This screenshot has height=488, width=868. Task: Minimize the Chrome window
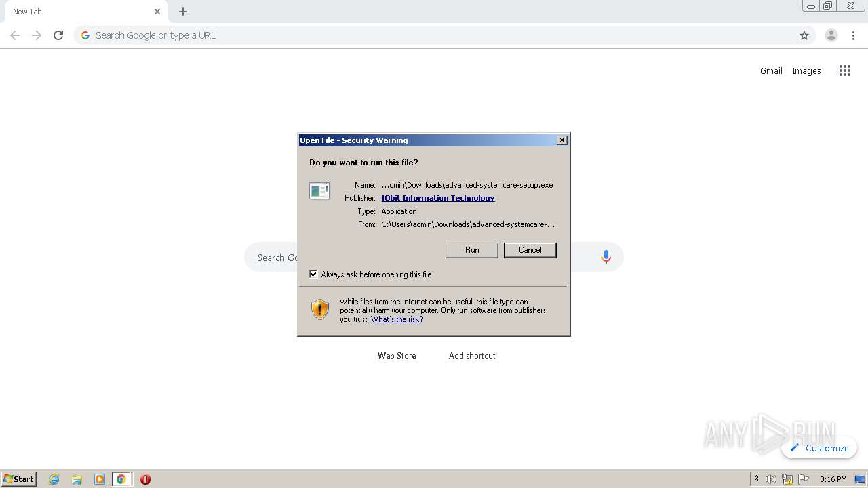point(810,6)
